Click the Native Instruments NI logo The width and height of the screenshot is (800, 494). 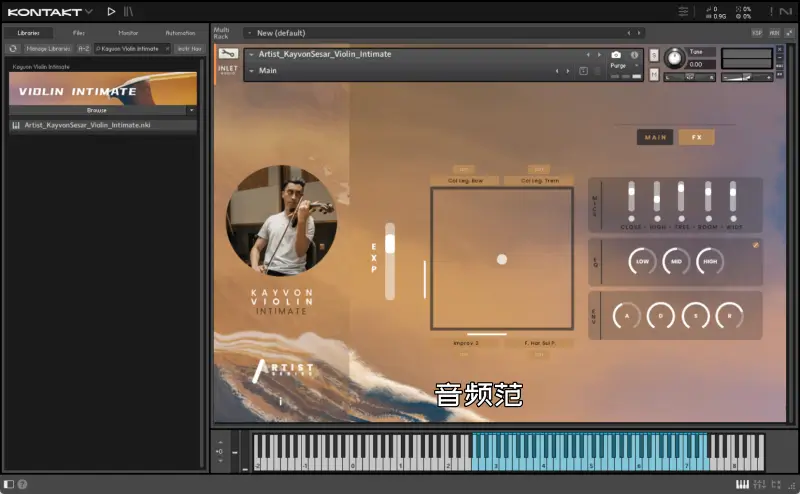point(786,11)
